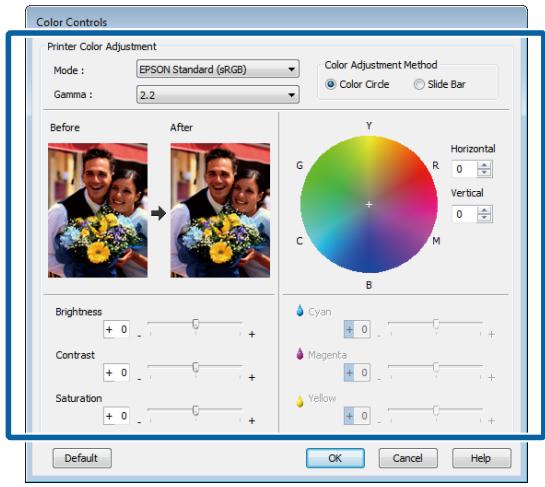Click the center of the color circle
The height and width of the screenshot is (487, 545).
click(x=369, y=204)
